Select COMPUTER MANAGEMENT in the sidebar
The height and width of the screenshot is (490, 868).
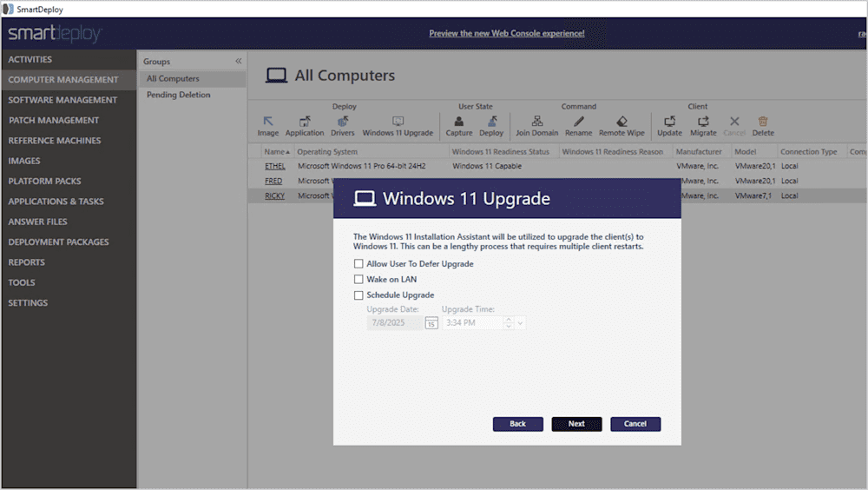[69, 80]
